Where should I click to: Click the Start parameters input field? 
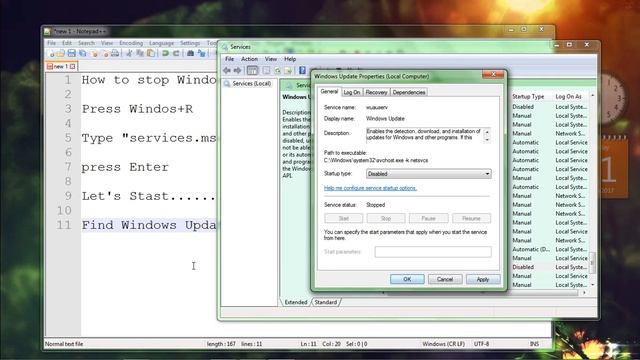click(433, 252)
